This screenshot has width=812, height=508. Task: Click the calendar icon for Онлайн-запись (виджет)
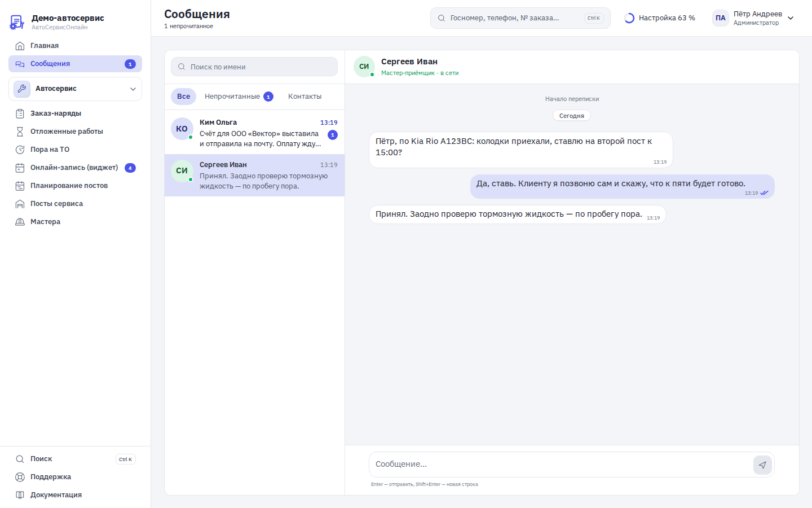20,168
